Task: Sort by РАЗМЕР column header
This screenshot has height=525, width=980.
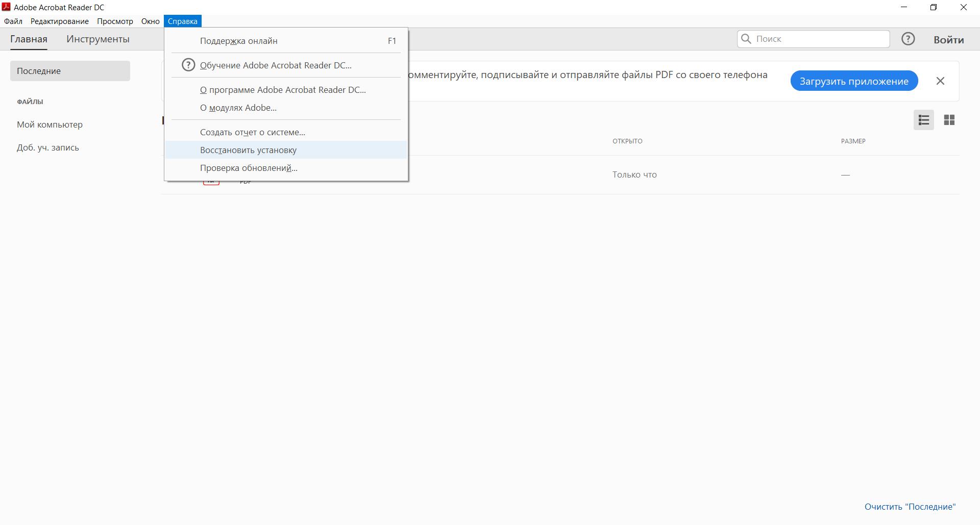Action: pos(853,141)
